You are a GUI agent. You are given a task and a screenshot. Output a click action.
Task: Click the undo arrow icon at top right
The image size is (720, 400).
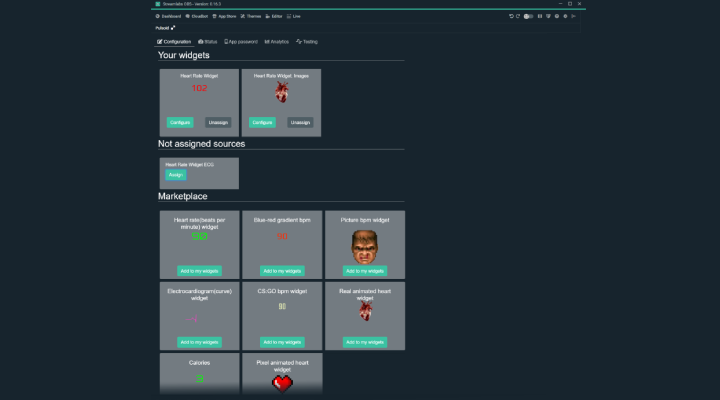coord(511,16)
